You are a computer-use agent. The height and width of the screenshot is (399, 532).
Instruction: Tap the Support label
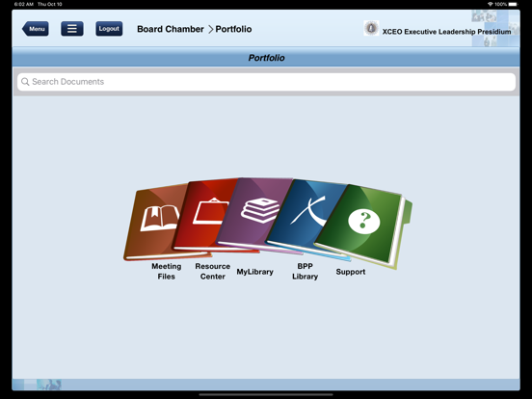(x=351, y=272)
